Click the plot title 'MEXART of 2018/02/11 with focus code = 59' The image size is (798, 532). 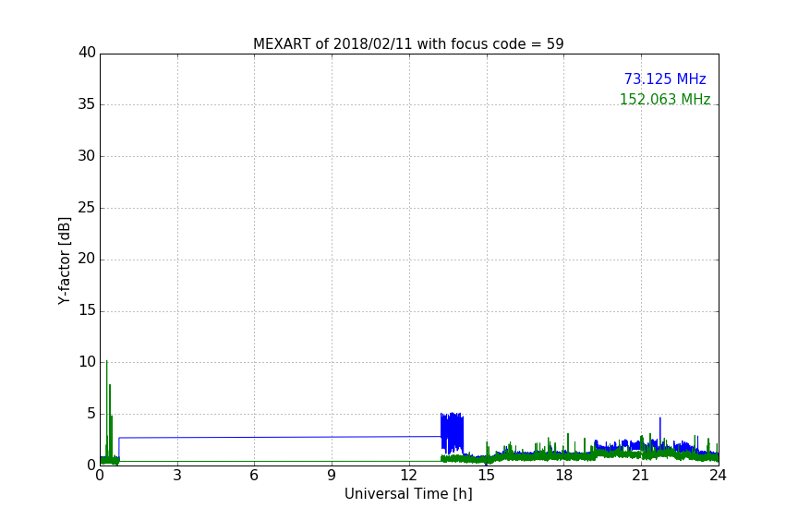[408, 44]
